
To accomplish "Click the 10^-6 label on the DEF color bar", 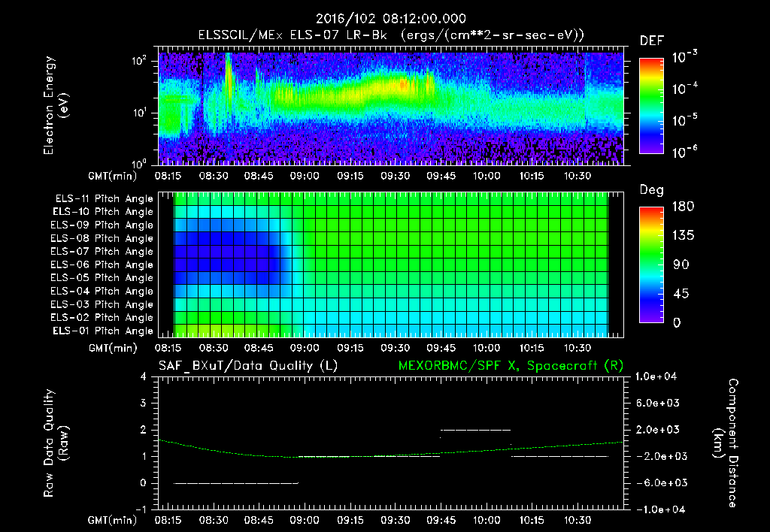I will pos(684,152).
